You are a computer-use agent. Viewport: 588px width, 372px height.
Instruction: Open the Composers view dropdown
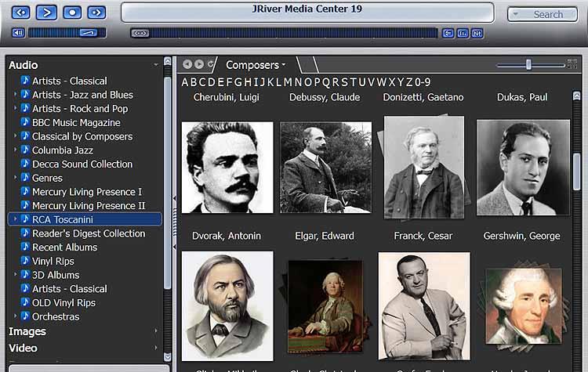point(256,65)
